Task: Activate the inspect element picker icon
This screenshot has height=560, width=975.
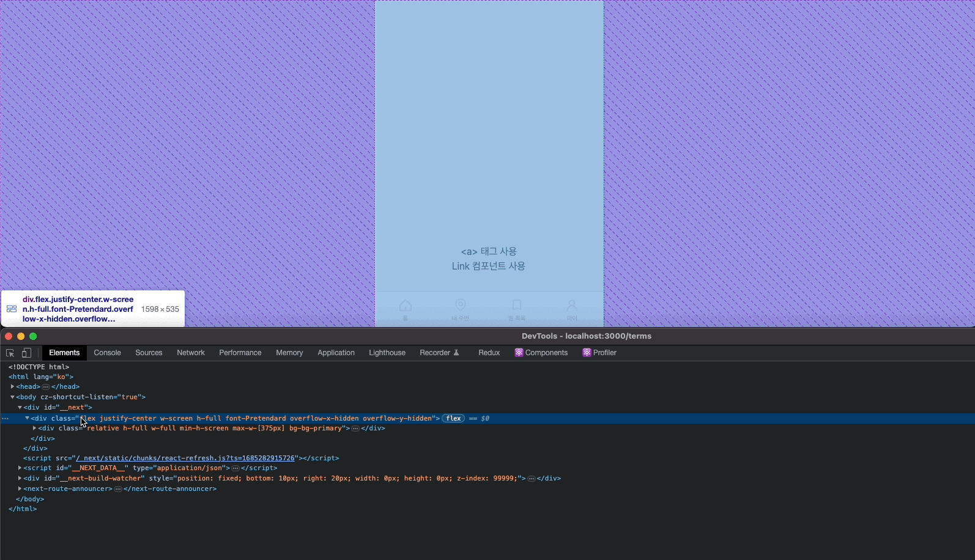Action: point(10,353)
